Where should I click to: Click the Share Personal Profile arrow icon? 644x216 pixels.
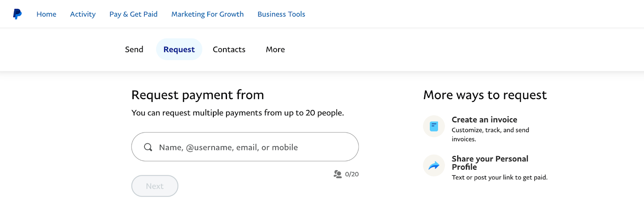[434, 166]
